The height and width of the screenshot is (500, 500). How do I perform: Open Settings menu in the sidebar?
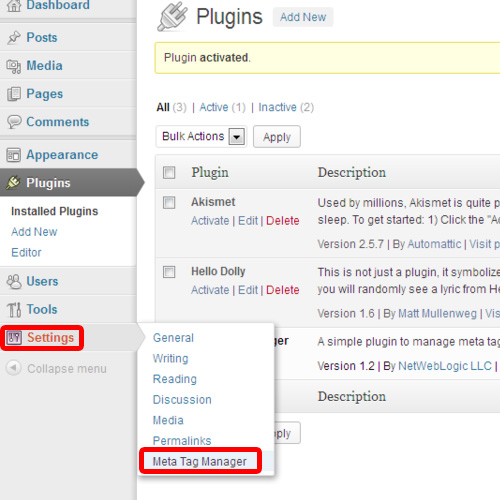tap(42, 338)
